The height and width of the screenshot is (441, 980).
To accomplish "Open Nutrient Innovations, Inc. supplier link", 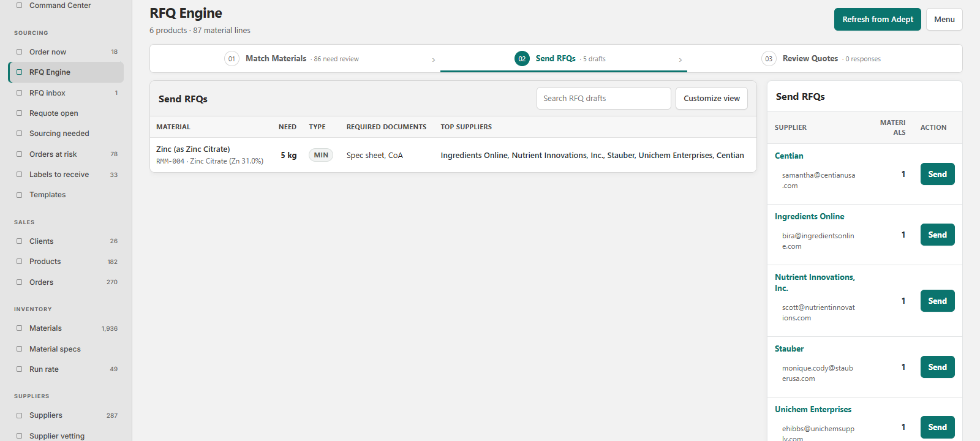I will [815, 283].
